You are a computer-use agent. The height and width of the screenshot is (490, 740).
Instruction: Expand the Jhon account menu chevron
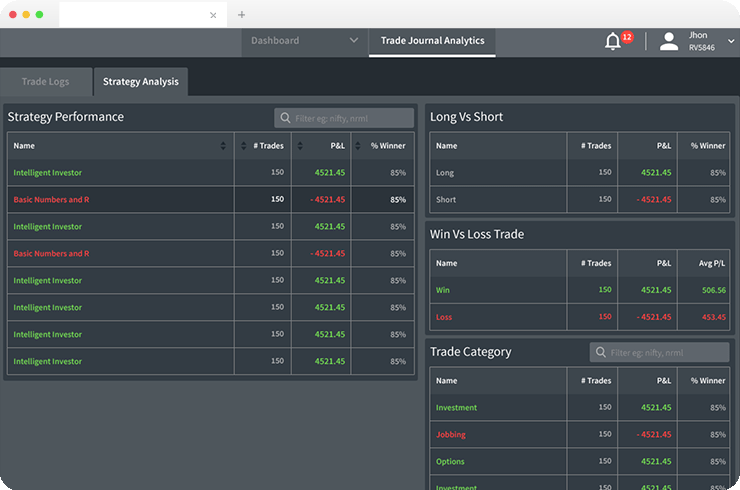pyautogui.click(x=730, y=41)
